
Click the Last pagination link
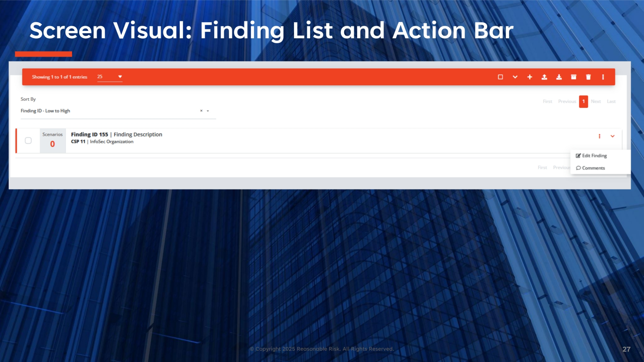tap(611, 101)
